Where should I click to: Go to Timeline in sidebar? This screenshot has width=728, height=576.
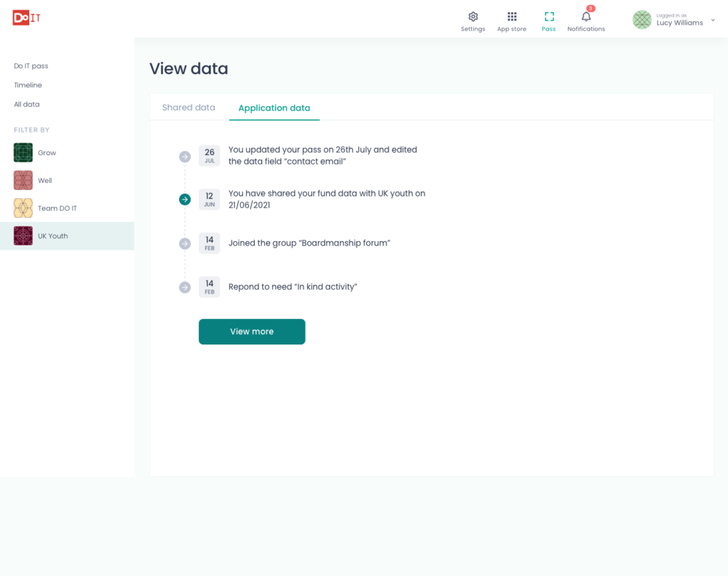click(x=28, y=85)
